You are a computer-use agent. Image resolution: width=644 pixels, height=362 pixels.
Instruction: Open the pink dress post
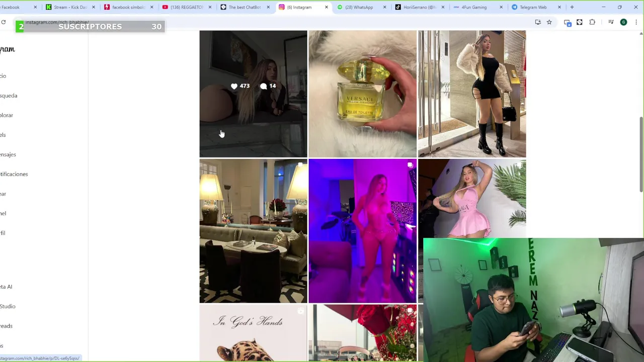tap(472, 199)
